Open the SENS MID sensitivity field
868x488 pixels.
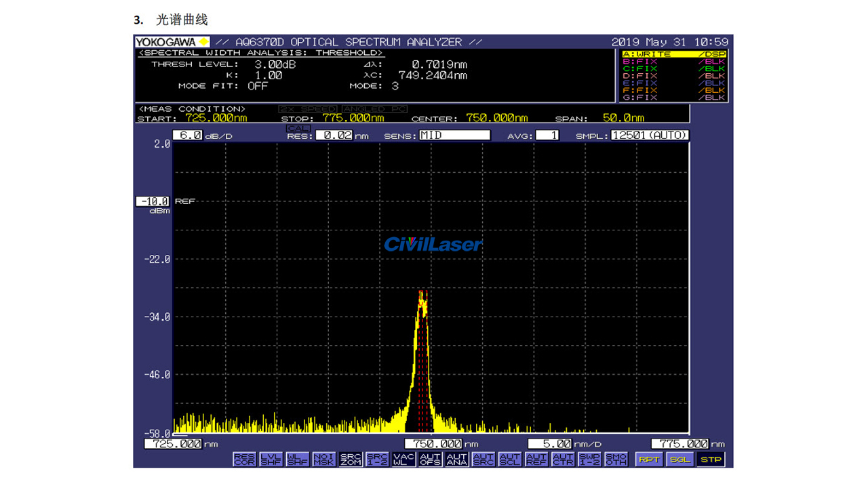coord(454,136)
